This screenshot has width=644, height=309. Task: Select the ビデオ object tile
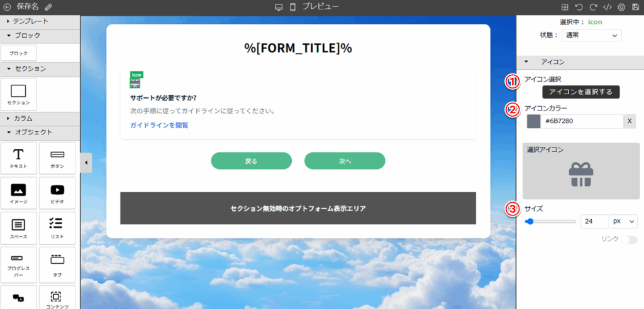pyautogui.click(x=57, y=193)
